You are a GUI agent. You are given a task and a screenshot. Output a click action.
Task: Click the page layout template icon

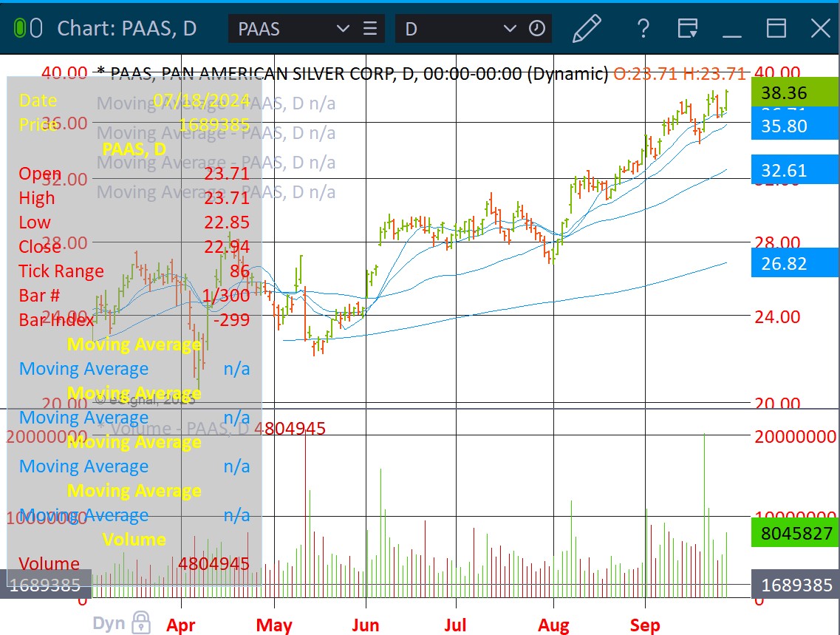687,29
